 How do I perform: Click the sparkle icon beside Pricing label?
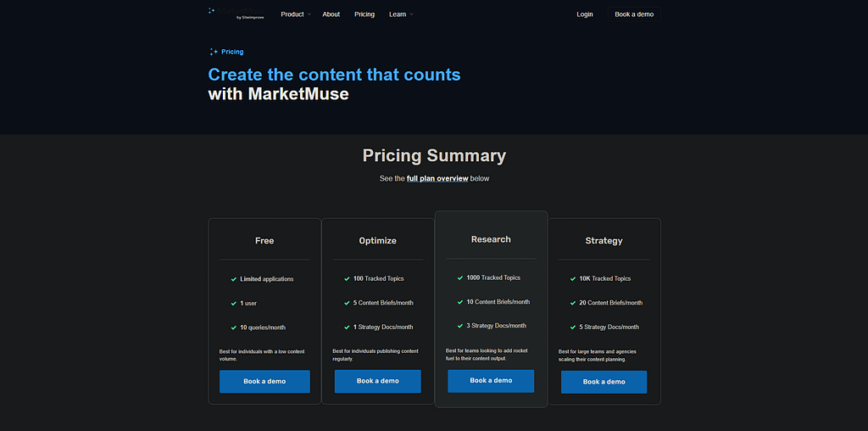coord(213,52)
